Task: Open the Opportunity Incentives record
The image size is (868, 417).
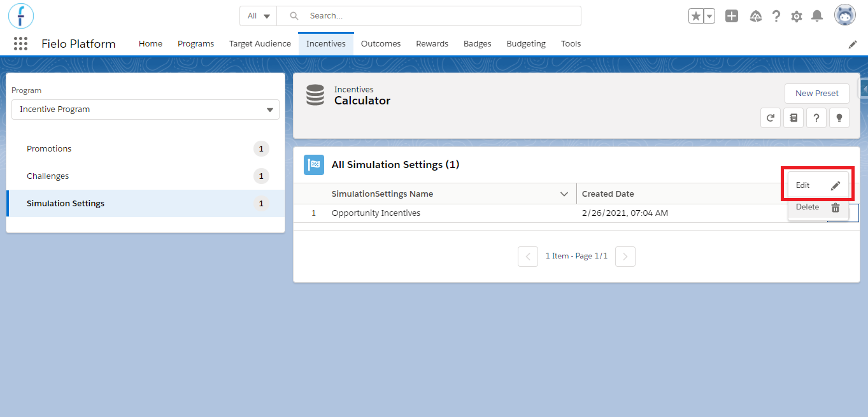Action: pyautogui.click(x=376, y=213)
